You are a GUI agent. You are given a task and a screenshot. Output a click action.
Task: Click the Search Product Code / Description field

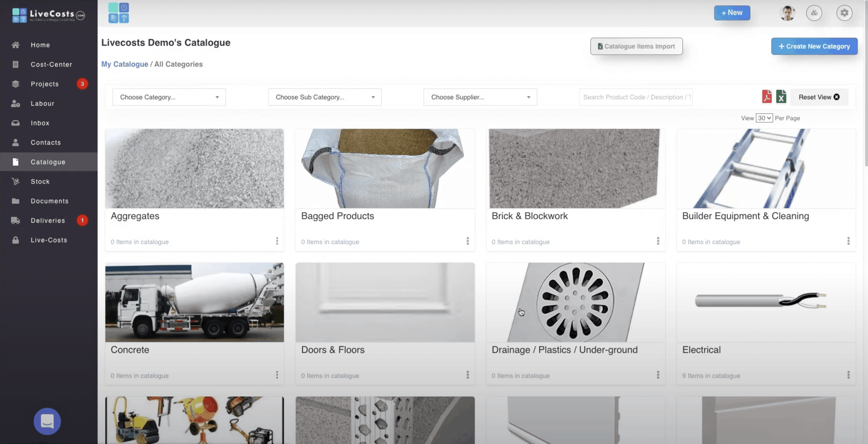coord(636,97)
